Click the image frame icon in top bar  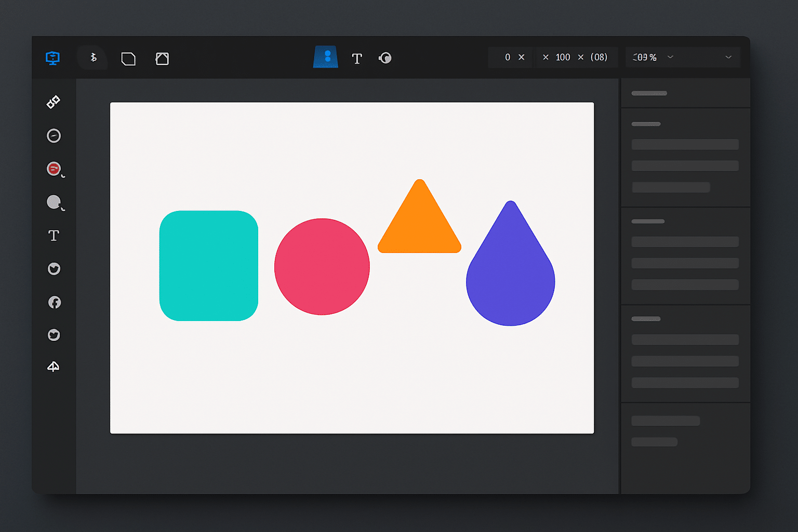click(x=162, y=59)
